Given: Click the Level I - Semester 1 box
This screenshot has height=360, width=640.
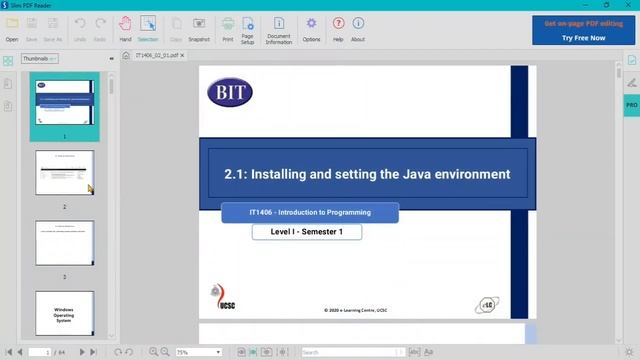Looking at the screenshot, I should pos(307,232).
